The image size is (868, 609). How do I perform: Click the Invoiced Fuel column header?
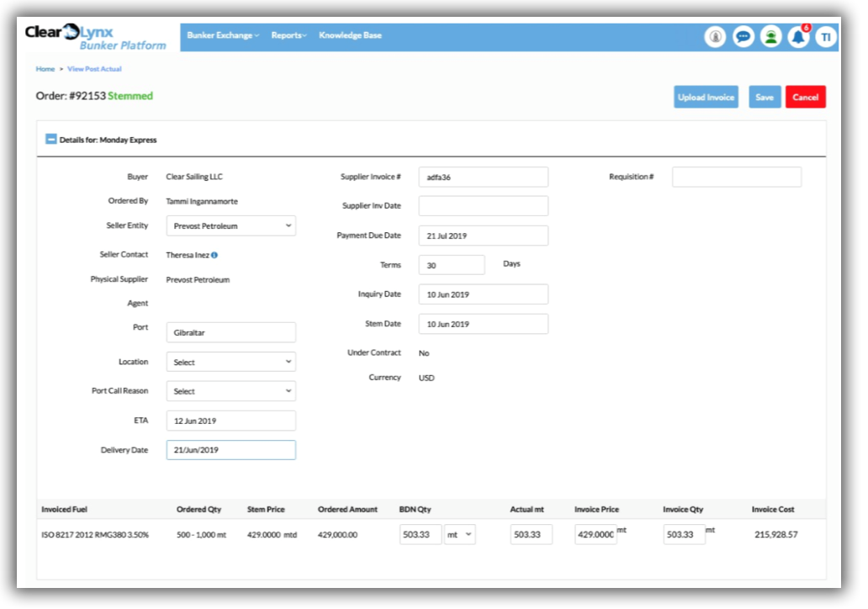click(64, 510)
